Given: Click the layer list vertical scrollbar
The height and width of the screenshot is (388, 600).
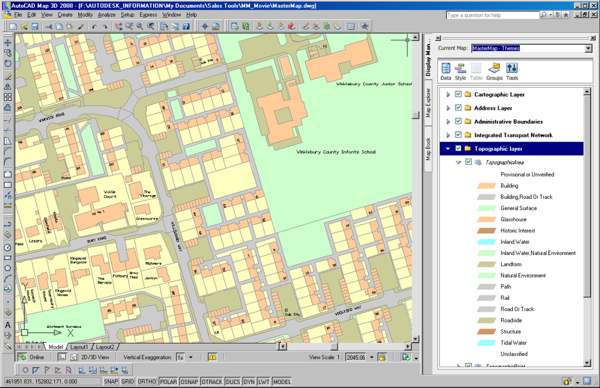Looking at the screenshot, I should [587, 227].
